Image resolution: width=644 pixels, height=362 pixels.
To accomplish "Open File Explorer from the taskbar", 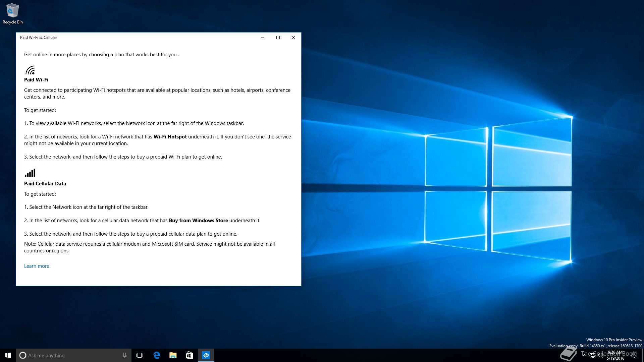I will pyautogui.click(x=173, y=355).
